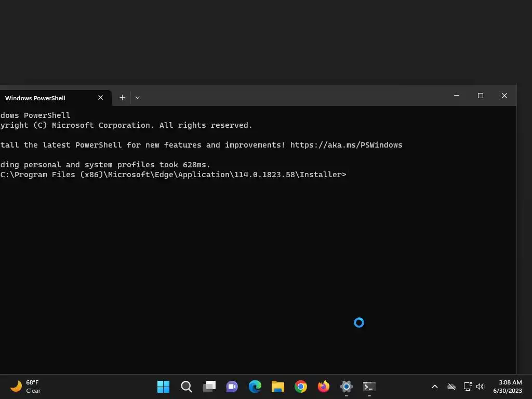532x399 pixels.
Task: Open a new terminal tab with plus
Action: click(x=122, y=98)
